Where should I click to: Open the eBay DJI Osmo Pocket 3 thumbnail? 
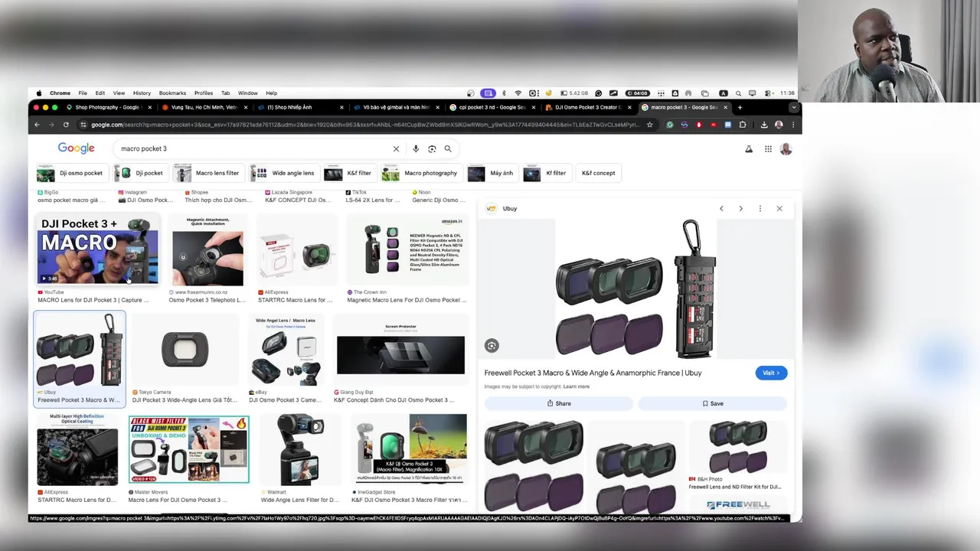pos(285,350)
